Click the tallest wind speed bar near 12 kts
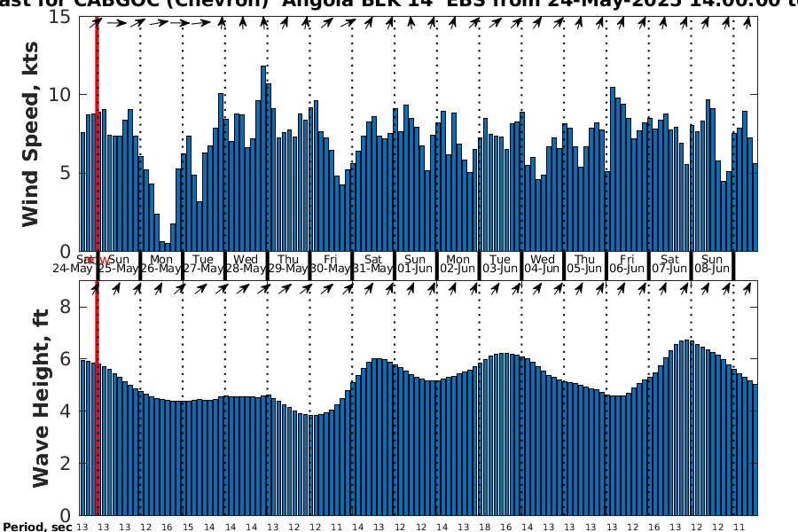 point(263,159)
